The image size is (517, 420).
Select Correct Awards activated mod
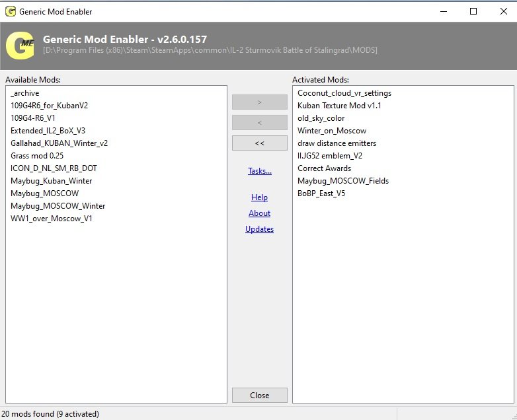click(x=324, y=168)
